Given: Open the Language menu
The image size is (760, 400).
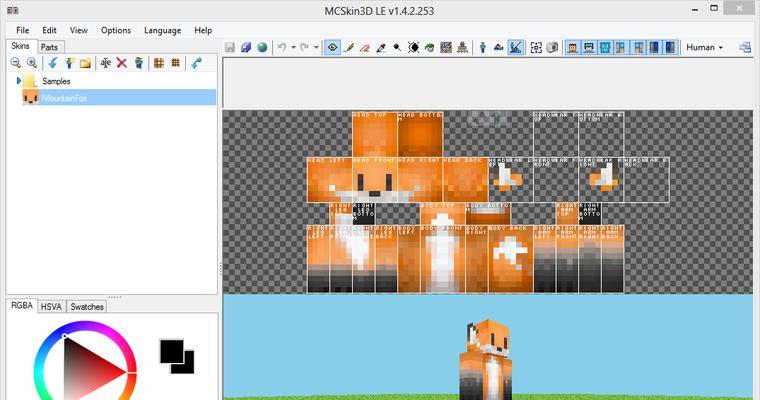Looking at the screenshot, I should point(162,30).
